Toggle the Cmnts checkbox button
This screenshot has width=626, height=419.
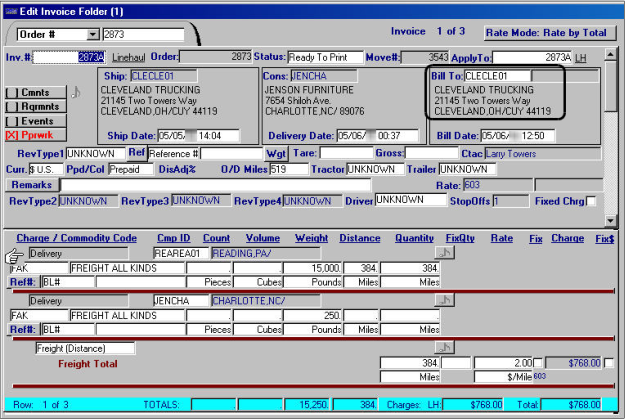pos(36,93)
